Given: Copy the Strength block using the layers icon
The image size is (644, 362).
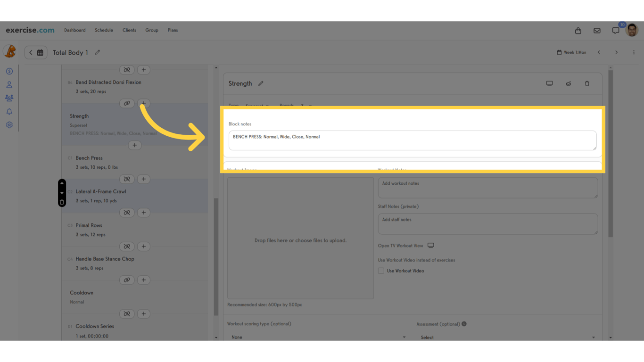Looking at the screenshot, I should (x=568, y=83).
